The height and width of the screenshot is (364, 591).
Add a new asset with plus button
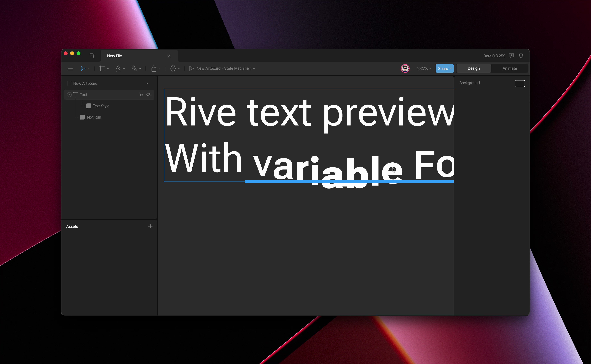(x=150, y=226)
